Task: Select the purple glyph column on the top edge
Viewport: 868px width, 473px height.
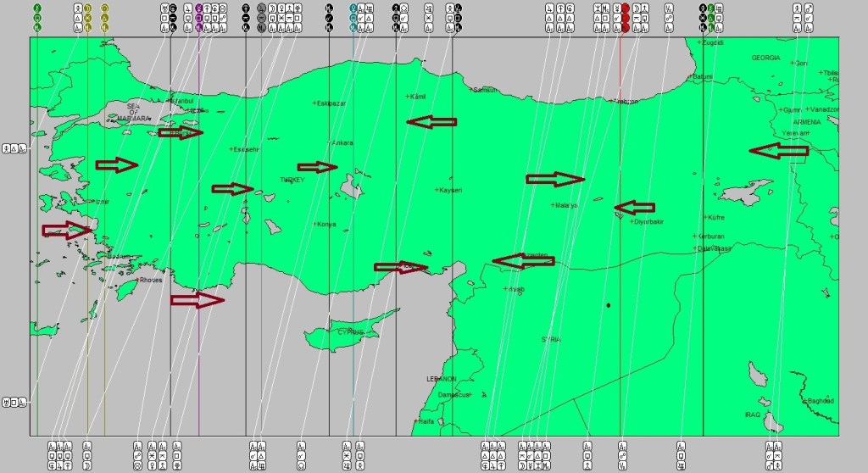Action: click(198, 17)
